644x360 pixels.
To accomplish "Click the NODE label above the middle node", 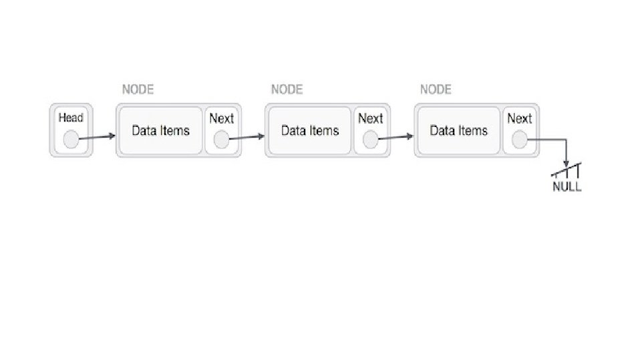I will pyautogui.click(x=287, y=89).
